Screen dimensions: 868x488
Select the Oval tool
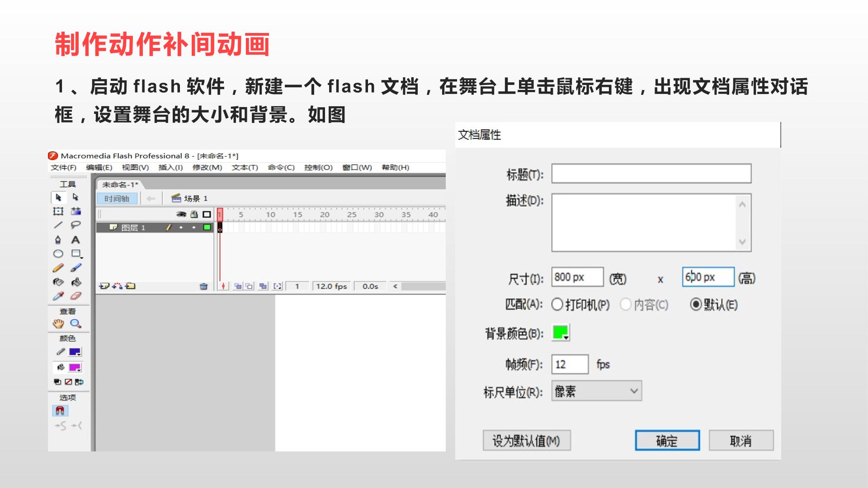[x=58, y=254]
